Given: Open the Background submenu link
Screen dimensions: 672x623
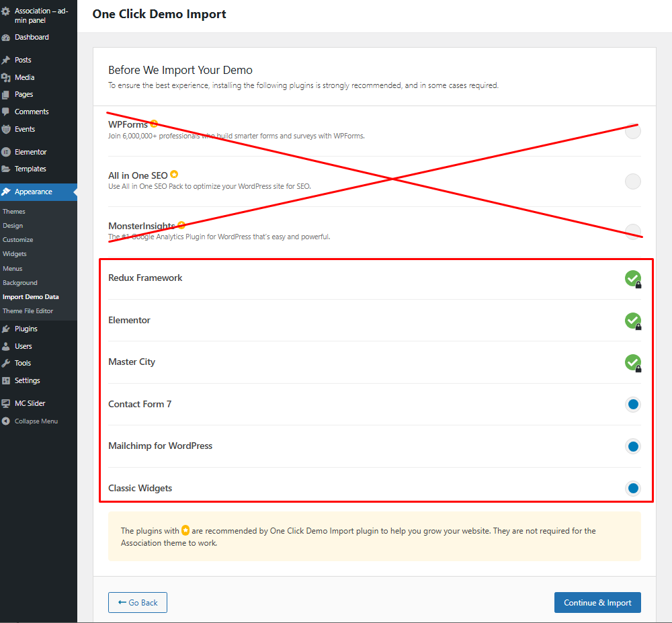Looking at the screenshot, I should pos(20,283).
